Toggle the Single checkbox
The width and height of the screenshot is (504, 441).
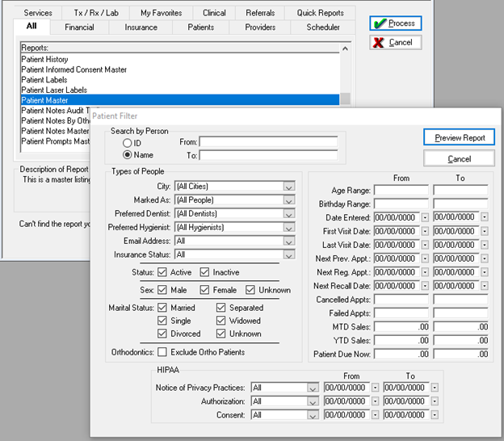tap(162, 321)
